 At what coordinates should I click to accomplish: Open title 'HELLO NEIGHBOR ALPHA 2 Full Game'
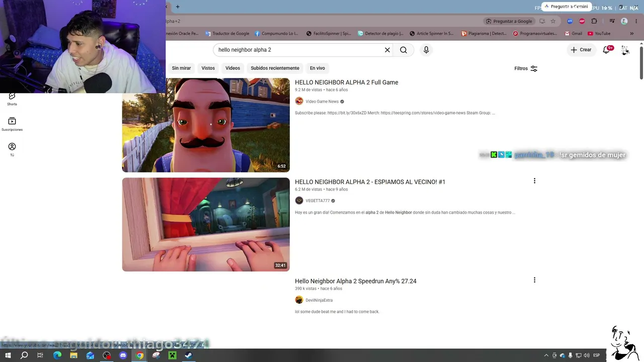347,82
